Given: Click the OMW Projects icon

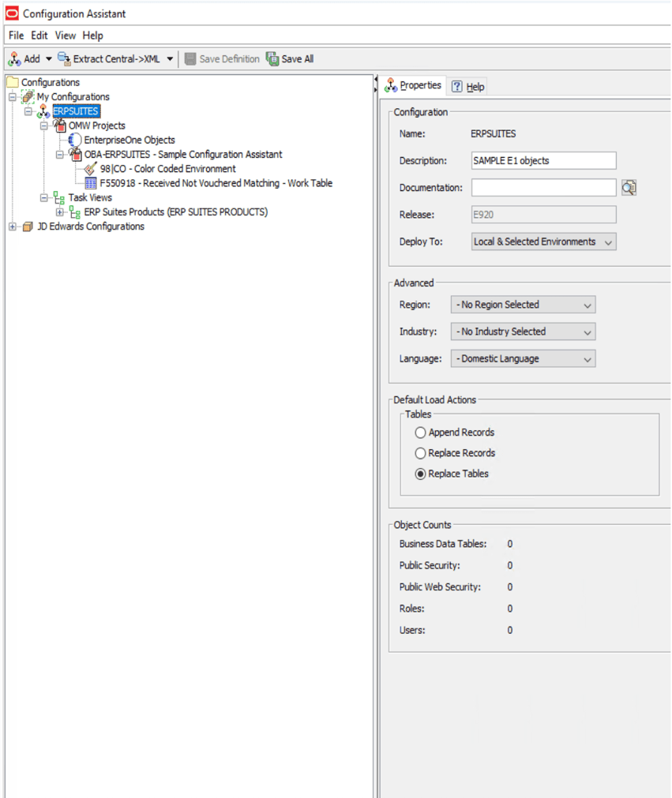Looking at the screenshot, I should point(59,126).
